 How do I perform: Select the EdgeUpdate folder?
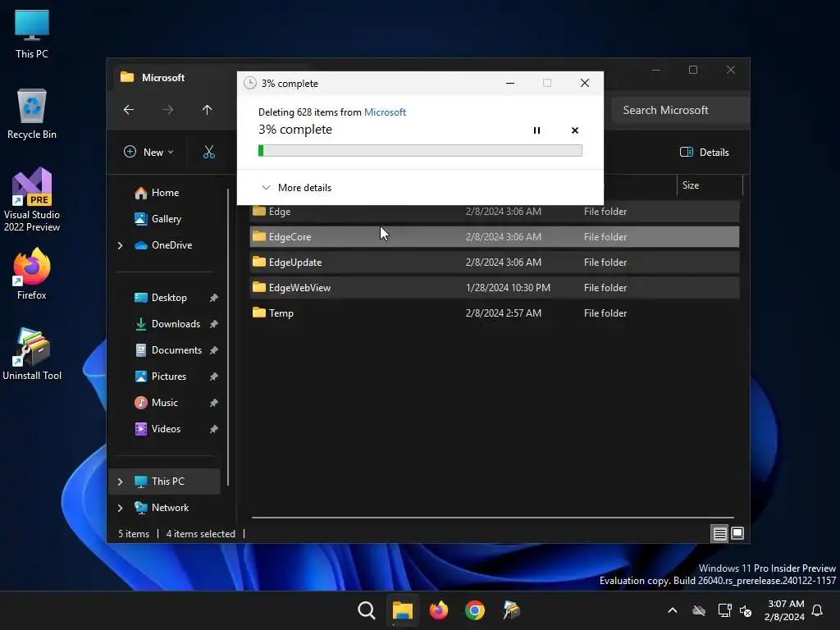(495, 262)
